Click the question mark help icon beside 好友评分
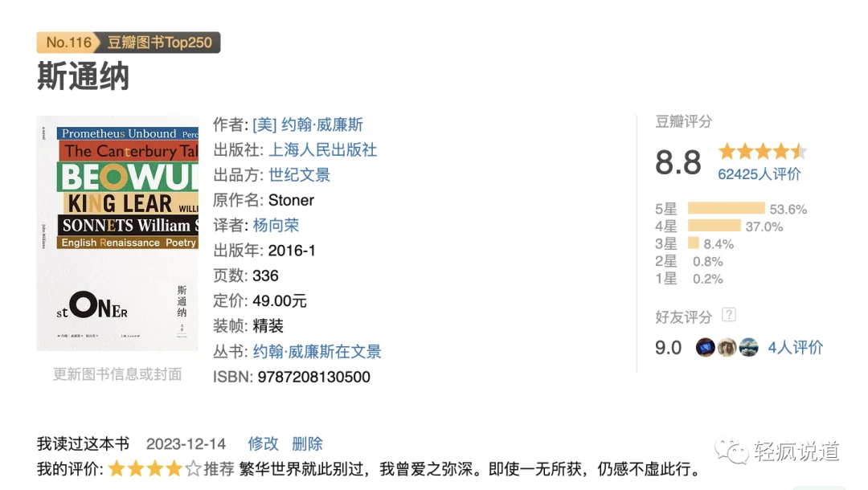868x490 pixels. click(x=729, y=315)
